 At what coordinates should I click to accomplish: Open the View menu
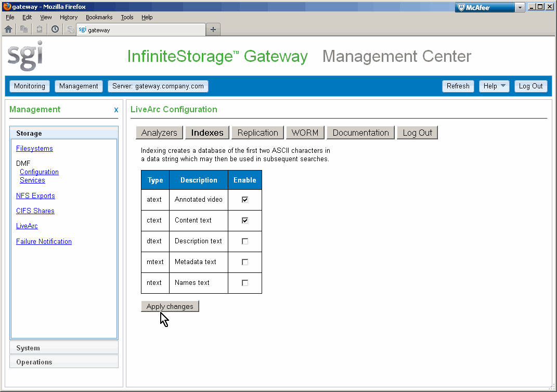coord(46,17)
